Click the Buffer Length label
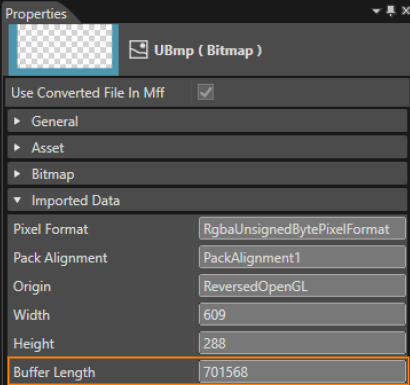Image resolution: width=410 pixels, height=385 pixels. coord(54,372)
